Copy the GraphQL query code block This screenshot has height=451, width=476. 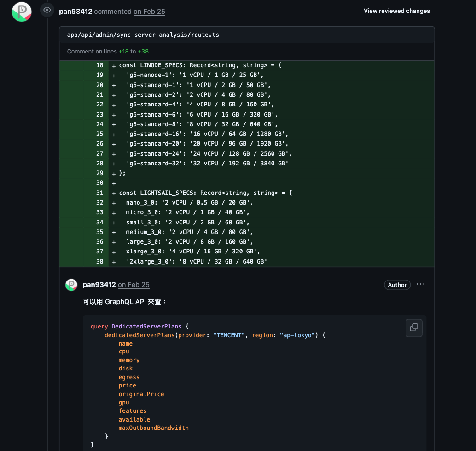coord(414,328)
